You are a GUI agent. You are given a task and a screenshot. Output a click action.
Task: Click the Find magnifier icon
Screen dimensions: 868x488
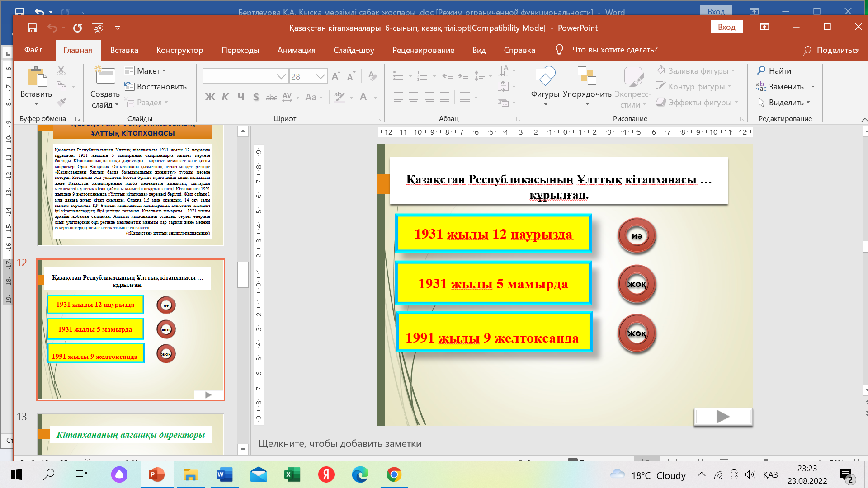(762, 70)
